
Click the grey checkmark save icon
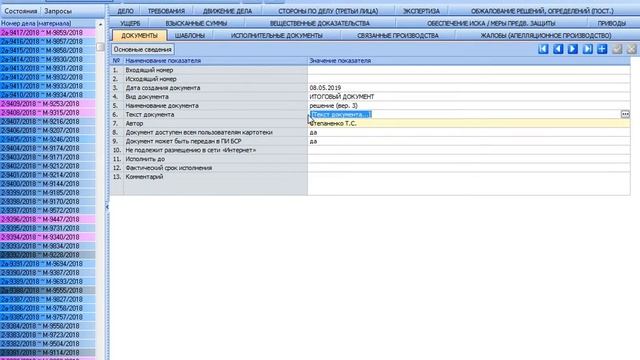[x=617, y=49]
